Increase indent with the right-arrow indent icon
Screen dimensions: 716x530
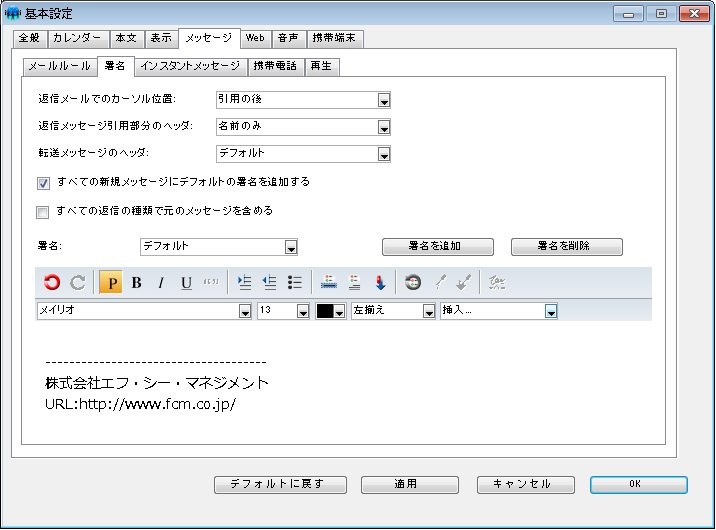(x=244, y=283)
